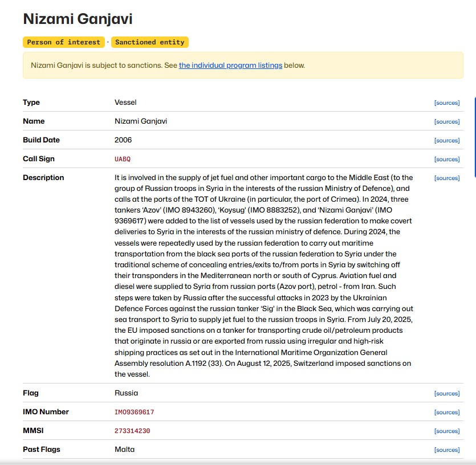Show sources for Past Flags
476x465 pixels.
(446, 450)
